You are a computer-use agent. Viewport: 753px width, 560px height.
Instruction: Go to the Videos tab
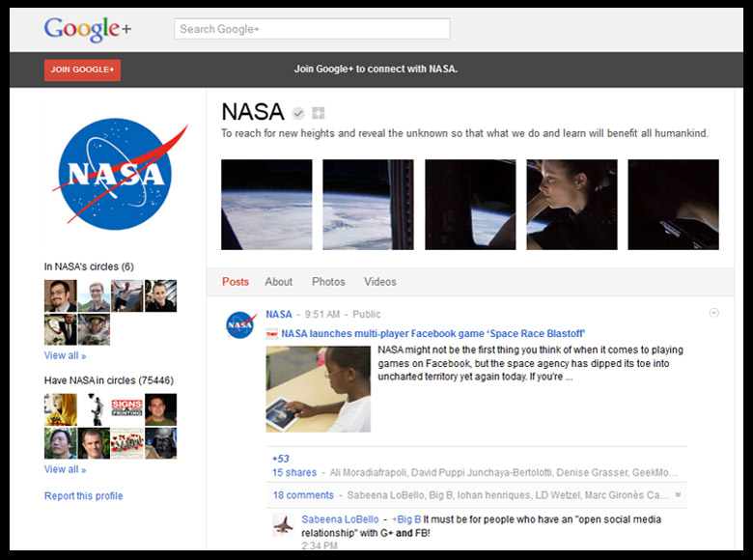tap(380, 282)
